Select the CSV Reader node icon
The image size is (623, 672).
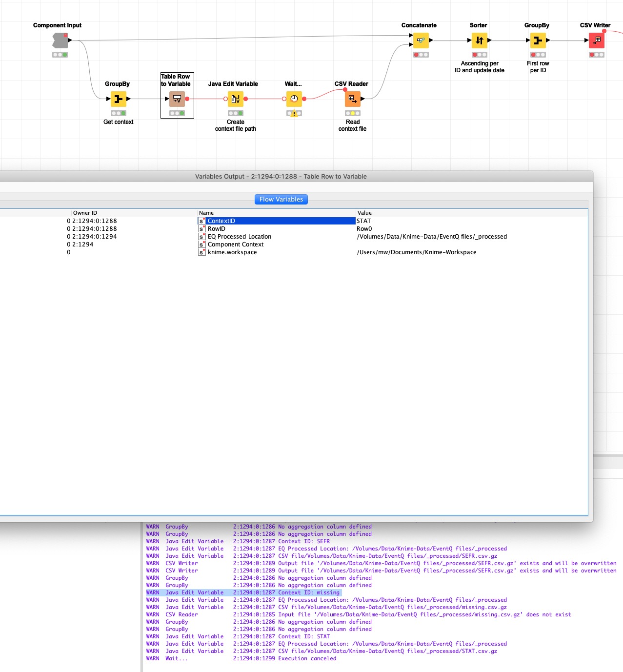[352, 99]
